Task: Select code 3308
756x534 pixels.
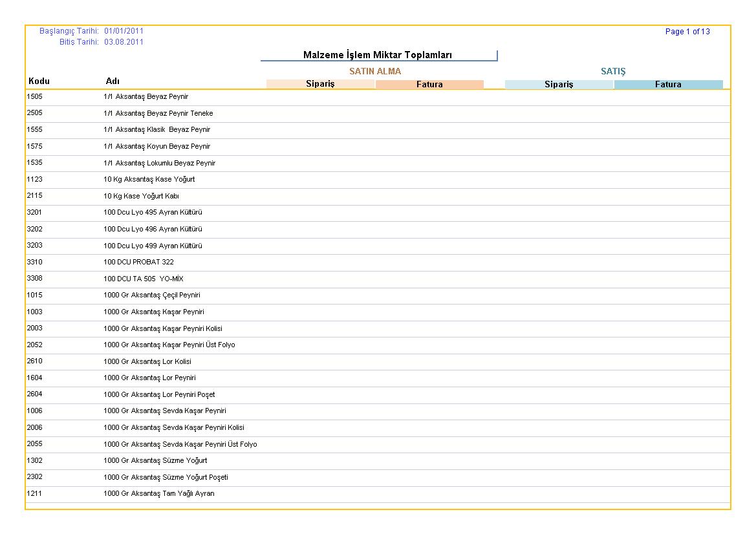Action: (35, 278)
